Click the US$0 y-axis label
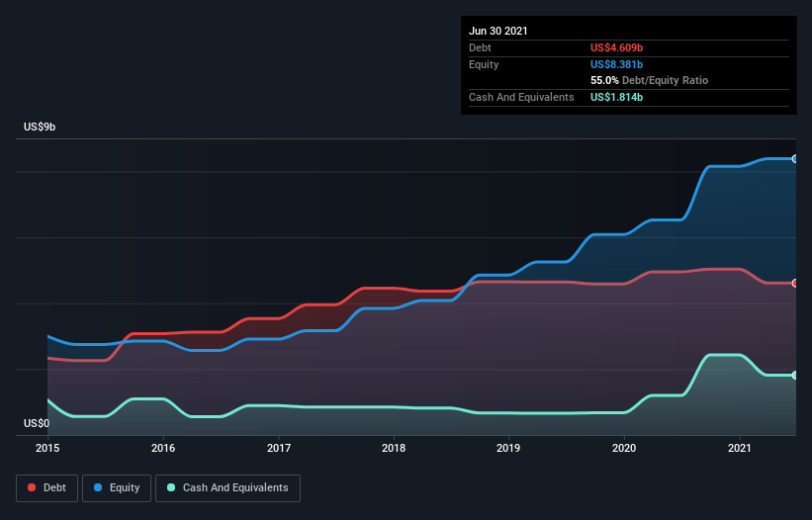The height and width of the screenshot is (520, 812). coord(37,423)
